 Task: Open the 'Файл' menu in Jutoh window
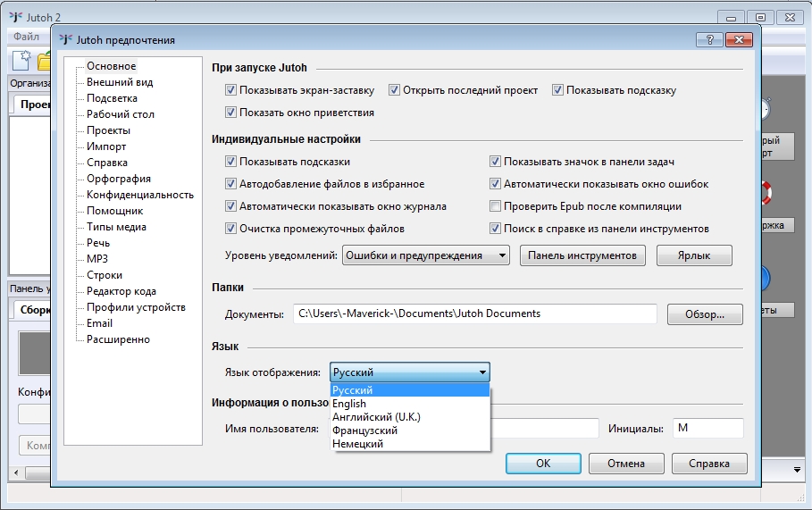coord(26,37)
